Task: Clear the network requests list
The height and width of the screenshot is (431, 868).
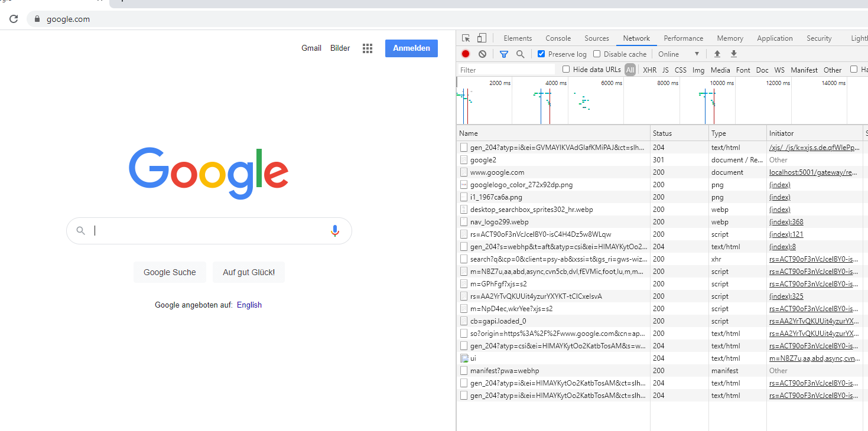Action: tap(483, 54)
